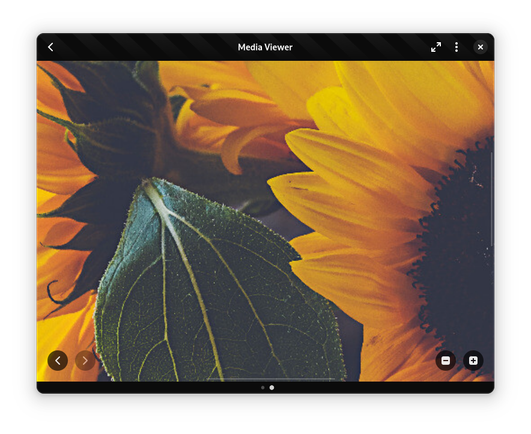531x434 pixels.
Task: Zoom out with the minus button
Action: coord(446,361)
